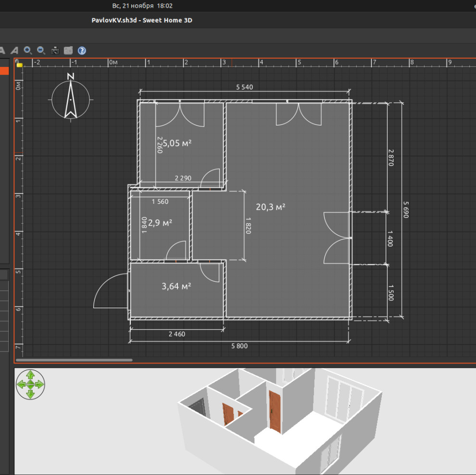
Task: Open Help with the blue question mark icon
Action: 82,50
